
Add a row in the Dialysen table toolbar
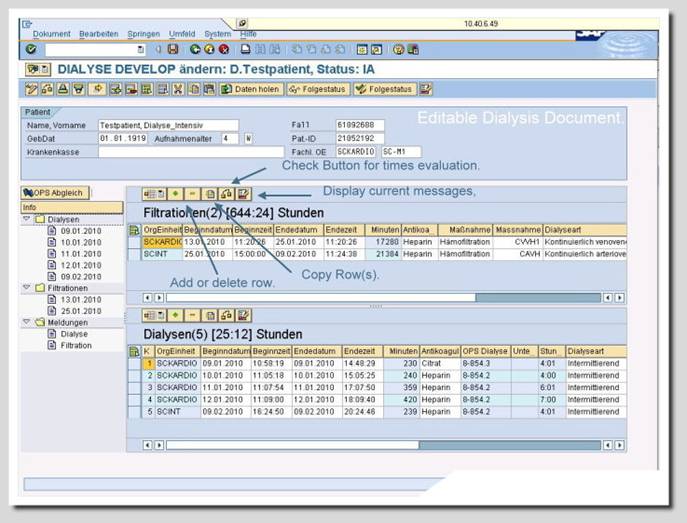click(x=175, y=315)
